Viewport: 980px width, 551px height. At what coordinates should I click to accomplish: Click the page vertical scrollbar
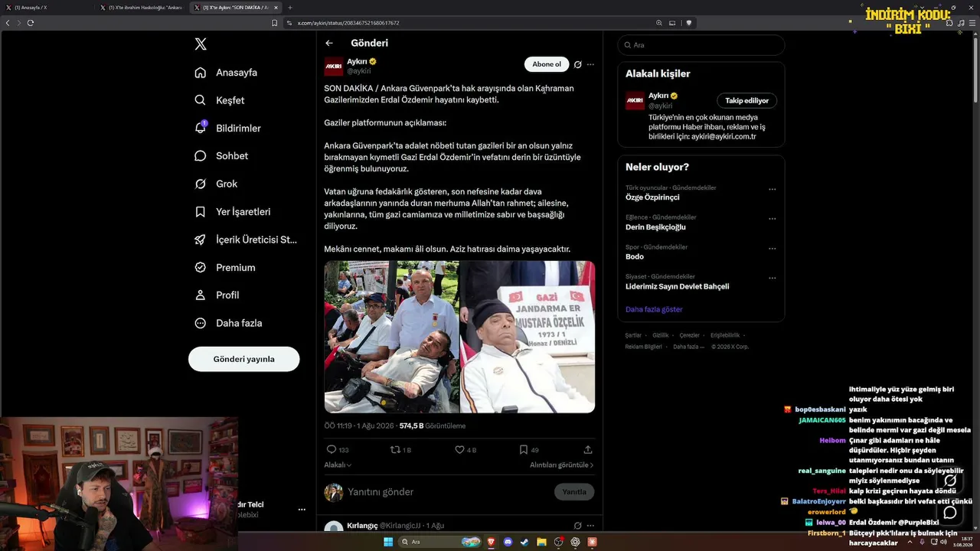(975, 69)
